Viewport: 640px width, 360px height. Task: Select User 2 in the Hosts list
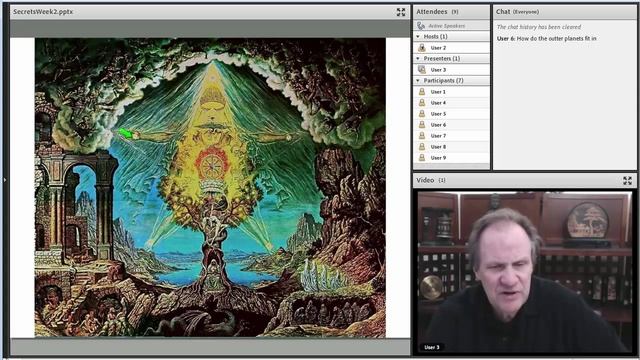[451, 48]
